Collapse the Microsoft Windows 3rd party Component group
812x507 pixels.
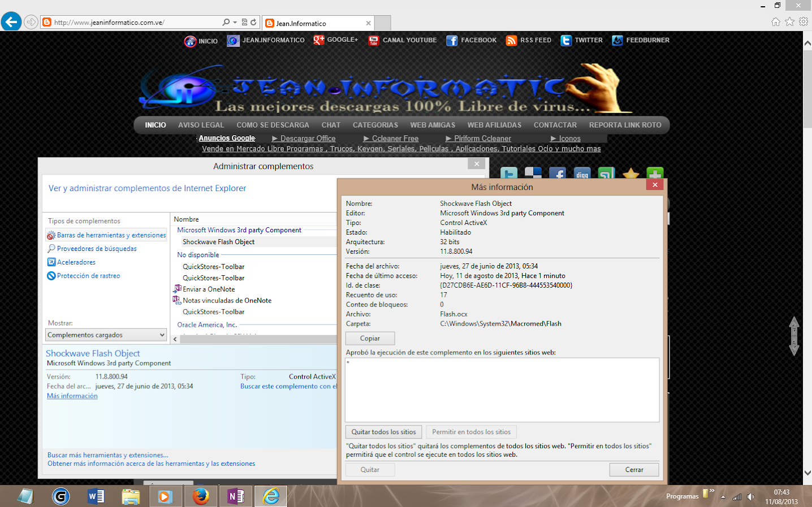(x=239, y=230)
